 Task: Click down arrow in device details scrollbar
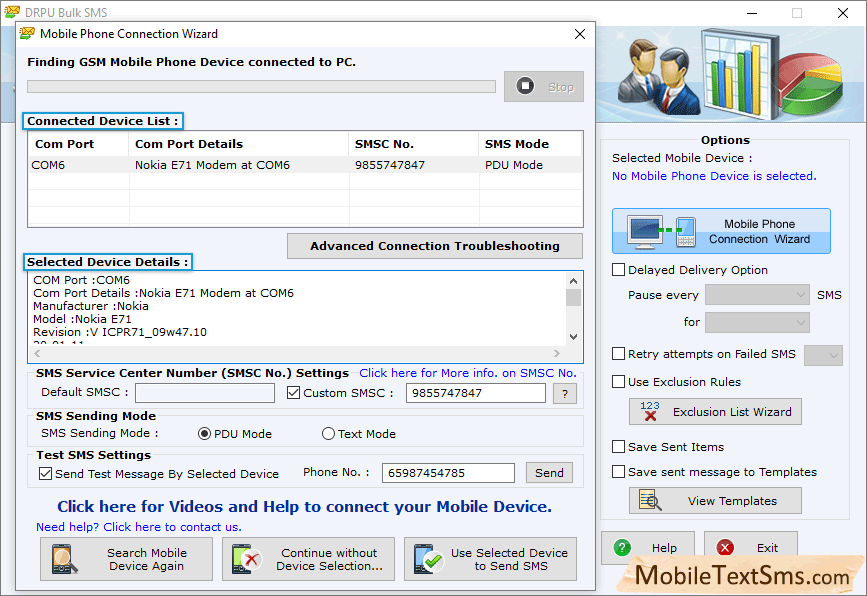tap(573, 337)
